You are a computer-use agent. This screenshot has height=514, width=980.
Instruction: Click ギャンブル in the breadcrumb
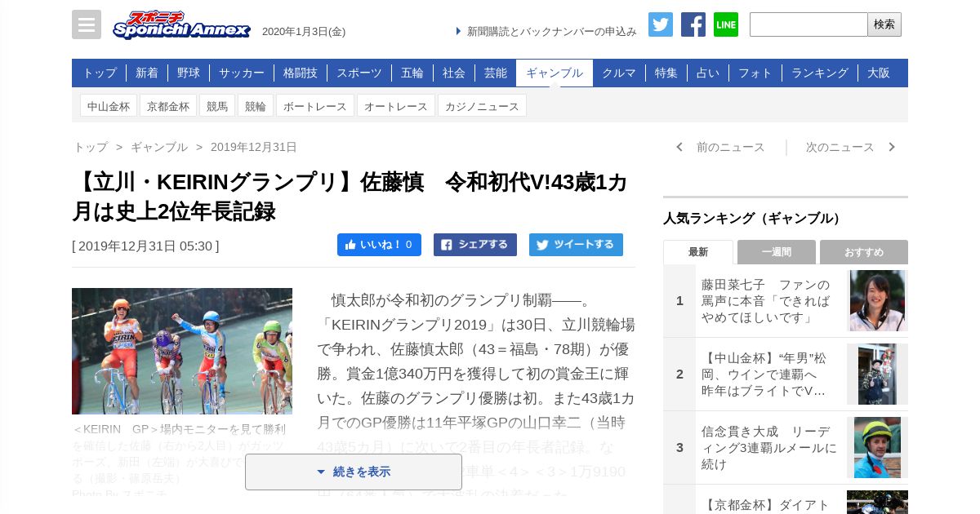(x=159, y=147)
